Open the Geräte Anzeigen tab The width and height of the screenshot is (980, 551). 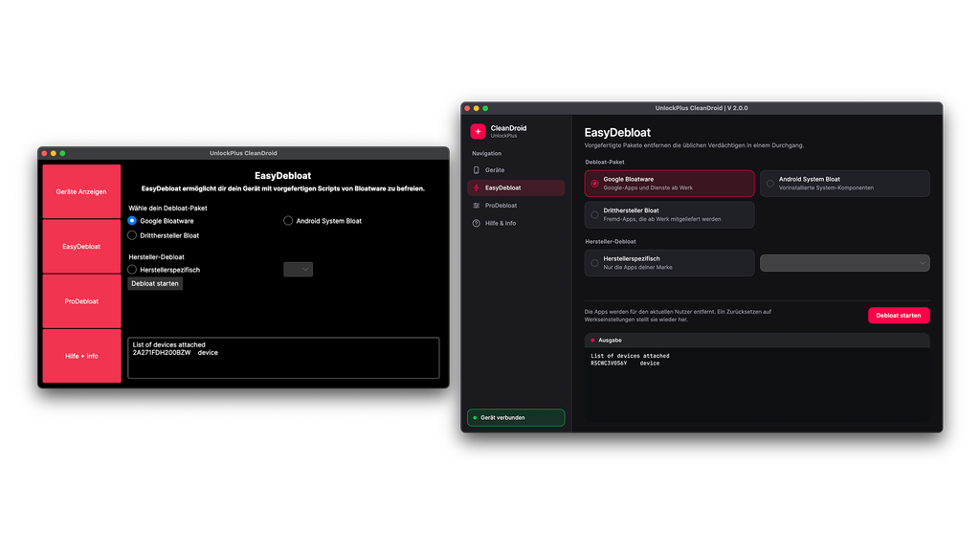(81, 191)
